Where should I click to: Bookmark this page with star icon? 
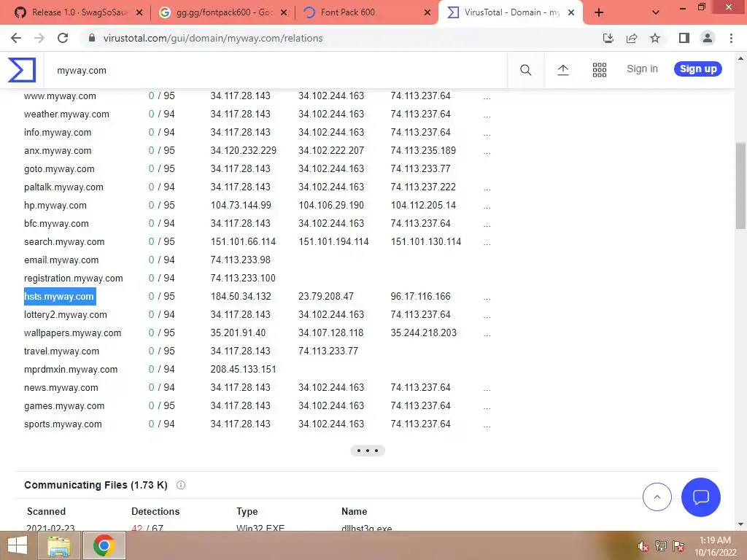(655, 38)
